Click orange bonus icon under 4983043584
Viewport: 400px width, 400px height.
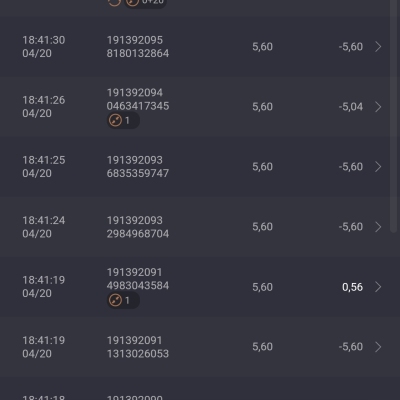click(x=115, y=300)
